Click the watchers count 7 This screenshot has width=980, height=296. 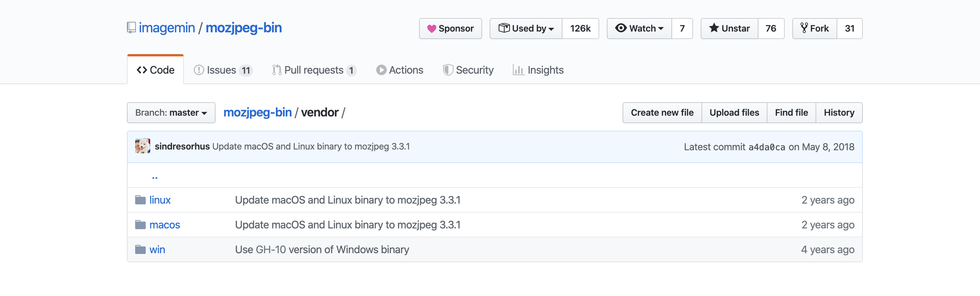pyautogui.click(x=682, y=29)
